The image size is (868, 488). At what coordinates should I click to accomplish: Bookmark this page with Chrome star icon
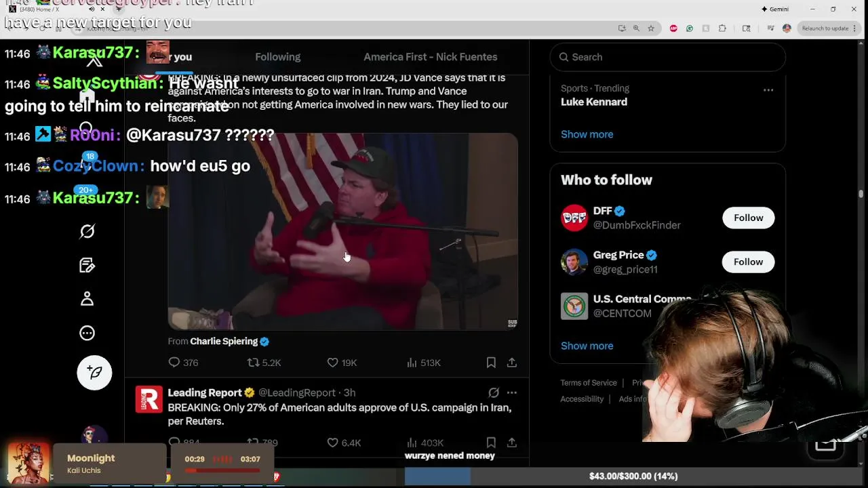[x=651, y=28]
